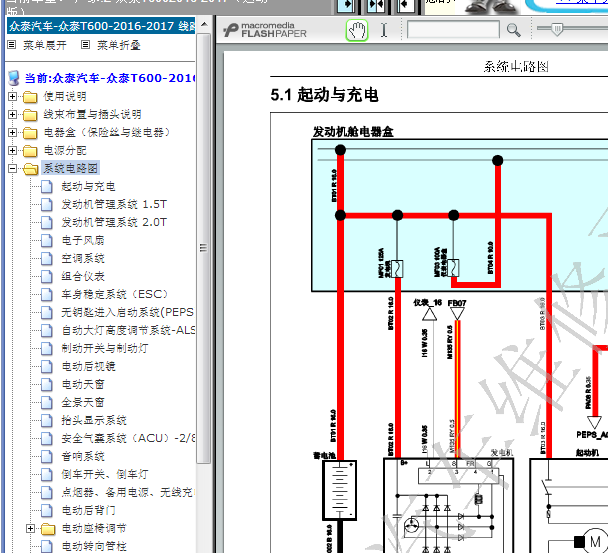Open the 起动与充电 page
Image resolution: width=608 pixels, height=553 pixels.
coord(88,187)
